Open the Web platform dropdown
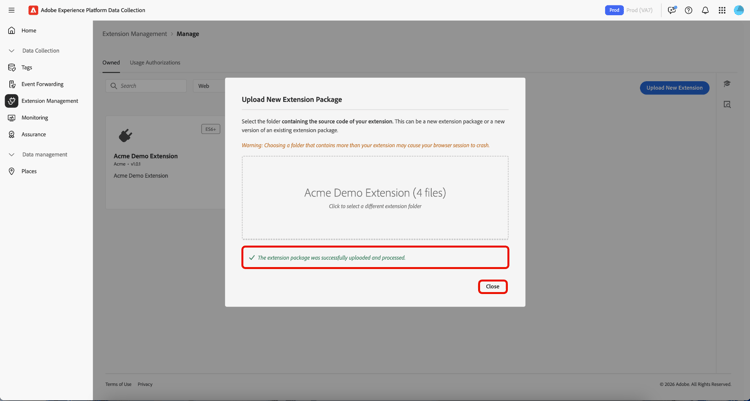The width and height of the screenshot is (750, 401). pyautogui.click(x=210, y=86)
